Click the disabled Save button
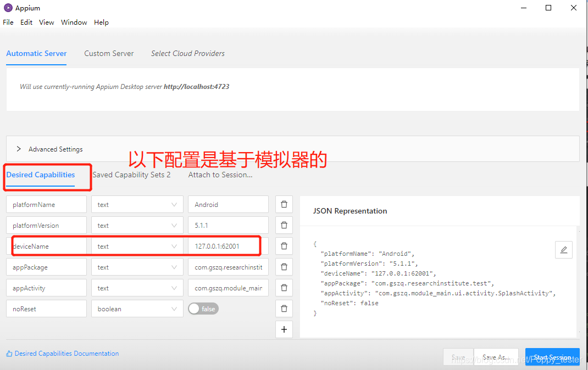This screenshot has height=370, width=588. (x=458, y=357)
